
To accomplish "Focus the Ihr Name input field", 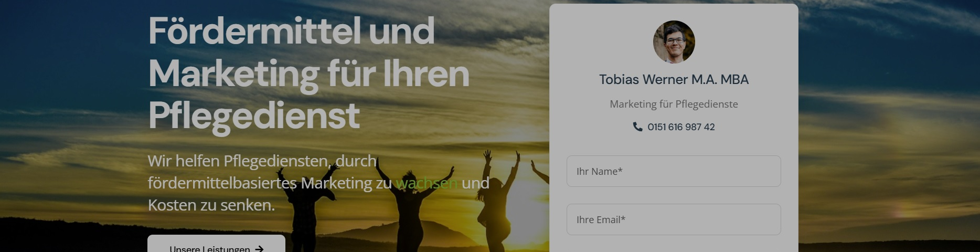I will tap(674, 171).
